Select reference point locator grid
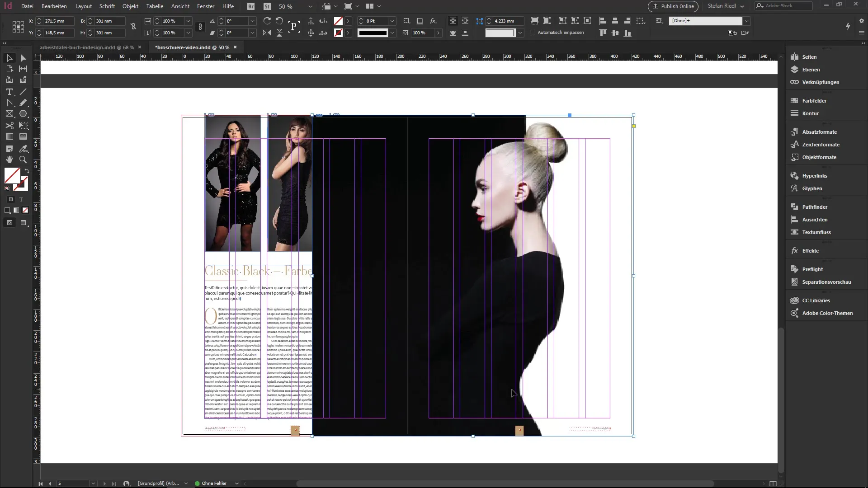This screenshot has height=488, width=868. [x=18, y=27]
